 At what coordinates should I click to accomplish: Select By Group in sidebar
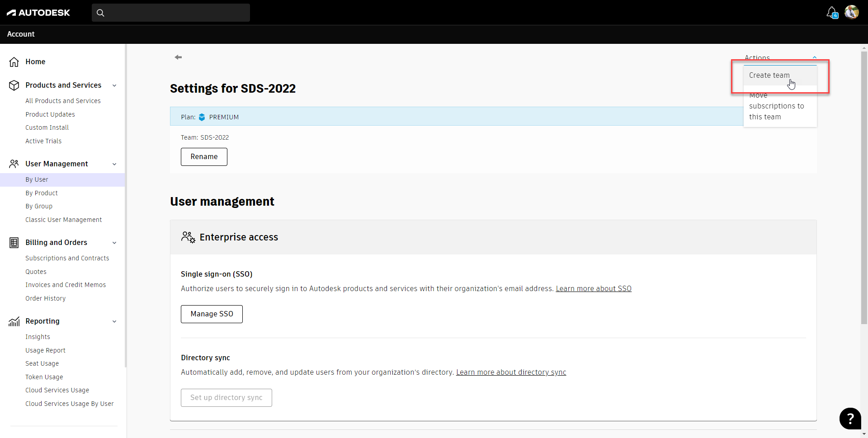click(39, 206)
